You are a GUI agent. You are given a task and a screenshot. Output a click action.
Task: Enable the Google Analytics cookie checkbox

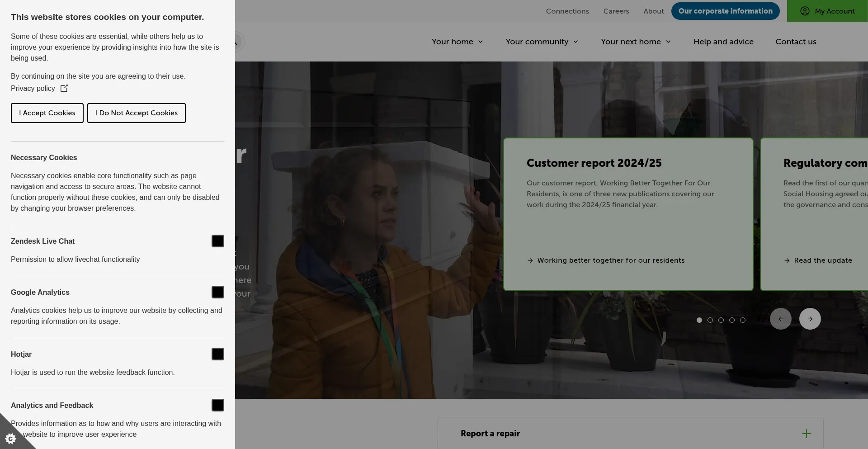217,292
